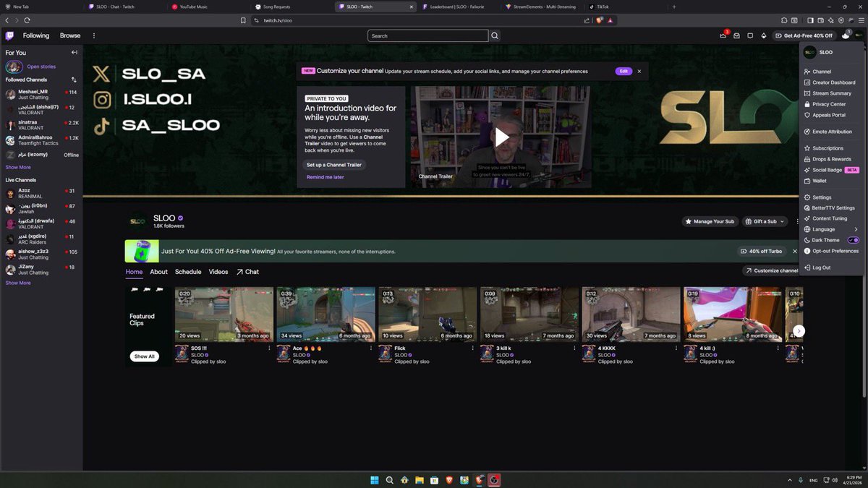Expand the Language submenu
The image size is (868, 488).
click(x=831, y=229)
